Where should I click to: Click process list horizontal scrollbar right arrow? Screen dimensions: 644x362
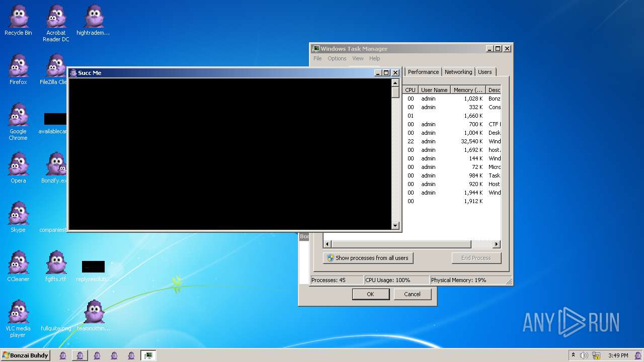coord(497,244)
